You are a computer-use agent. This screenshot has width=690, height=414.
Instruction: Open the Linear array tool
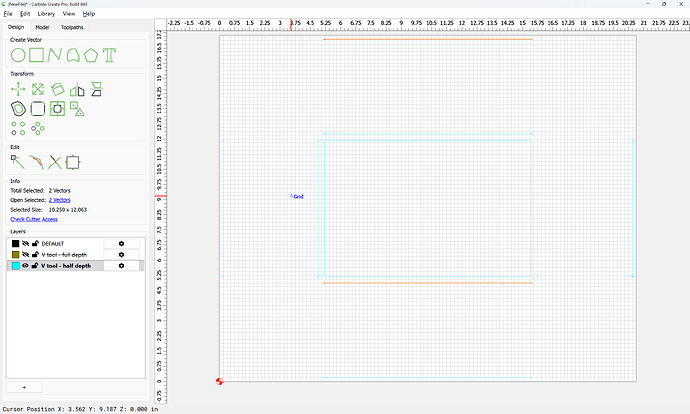coord(18,128)
